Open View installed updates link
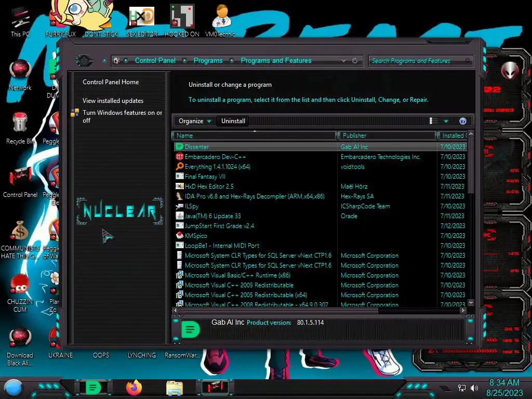 pyautogui.click(x=113, y=101)
